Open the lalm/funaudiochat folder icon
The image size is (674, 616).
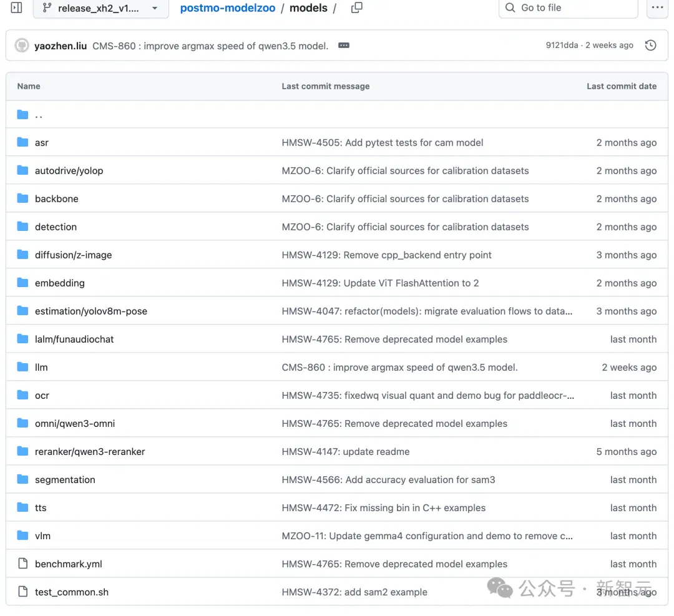point(23,339)
